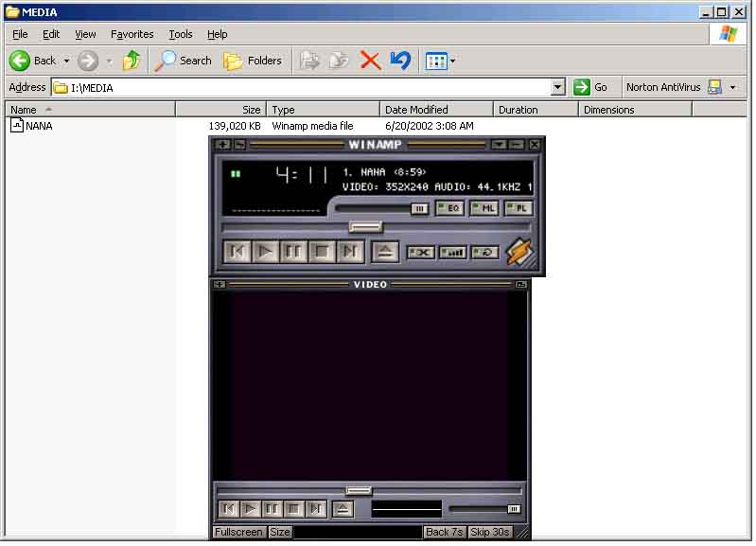Expand the Address bar dropdown

click(558, 87)
